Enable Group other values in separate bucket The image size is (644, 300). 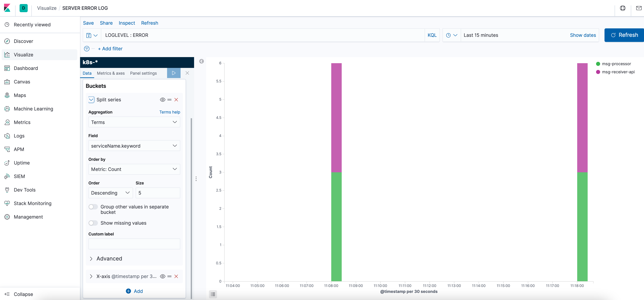pyautogui.click(x=93, y=207)
